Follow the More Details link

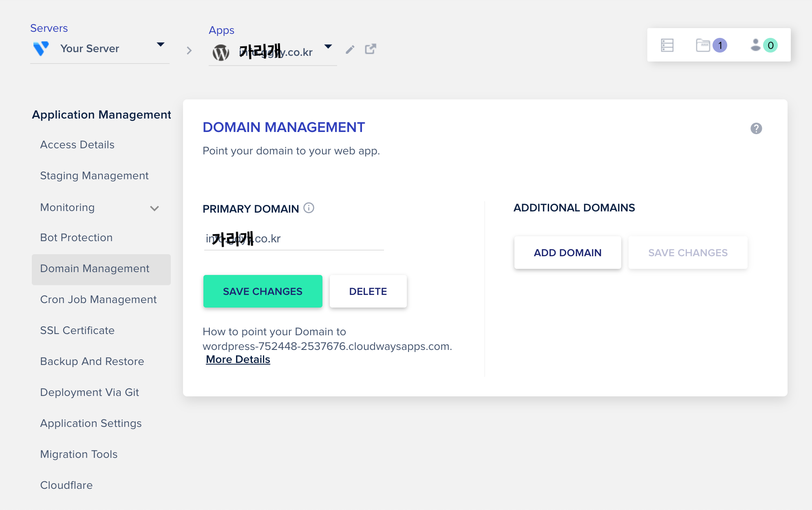pyautogui.click(x=238, y=360)
